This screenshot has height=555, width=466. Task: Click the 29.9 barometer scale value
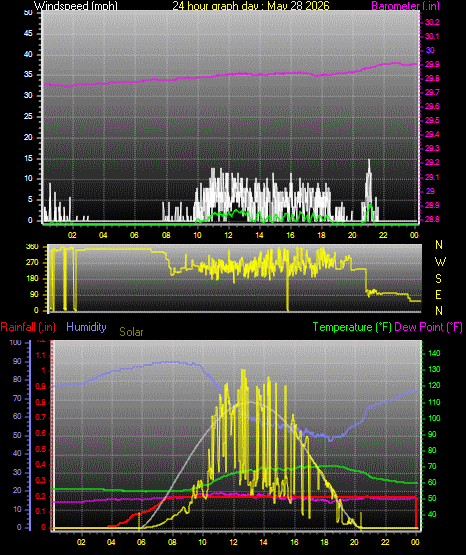[432, 64]
